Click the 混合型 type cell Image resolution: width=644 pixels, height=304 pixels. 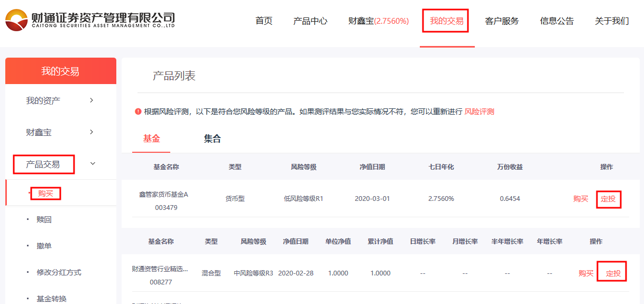[x=211, y=274]
